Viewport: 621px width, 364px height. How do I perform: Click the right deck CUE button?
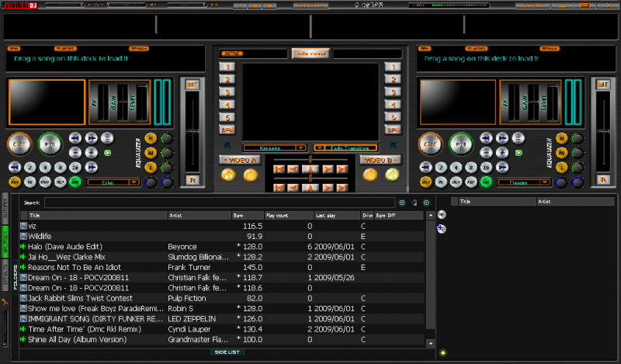(x=431, y=144)
